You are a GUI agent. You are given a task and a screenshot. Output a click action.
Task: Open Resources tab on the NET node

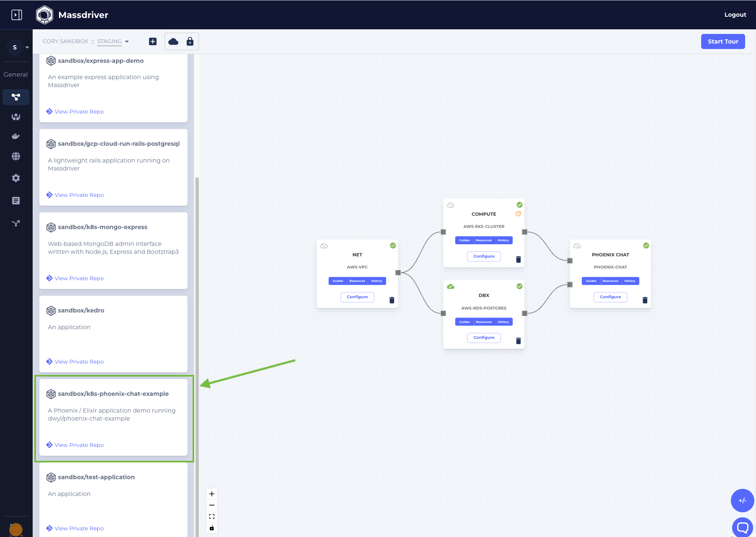tap(357, 281)
